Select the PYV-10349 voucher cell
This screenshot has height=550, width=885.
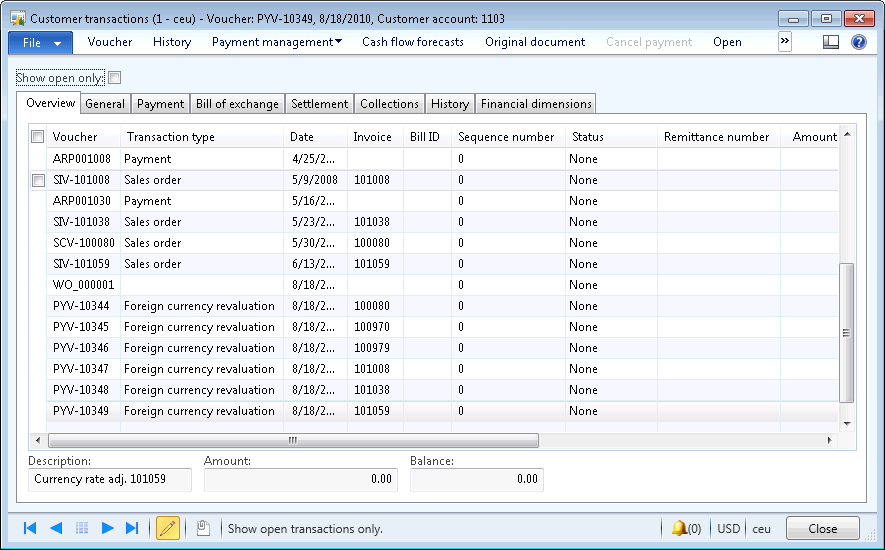(84, 411)
